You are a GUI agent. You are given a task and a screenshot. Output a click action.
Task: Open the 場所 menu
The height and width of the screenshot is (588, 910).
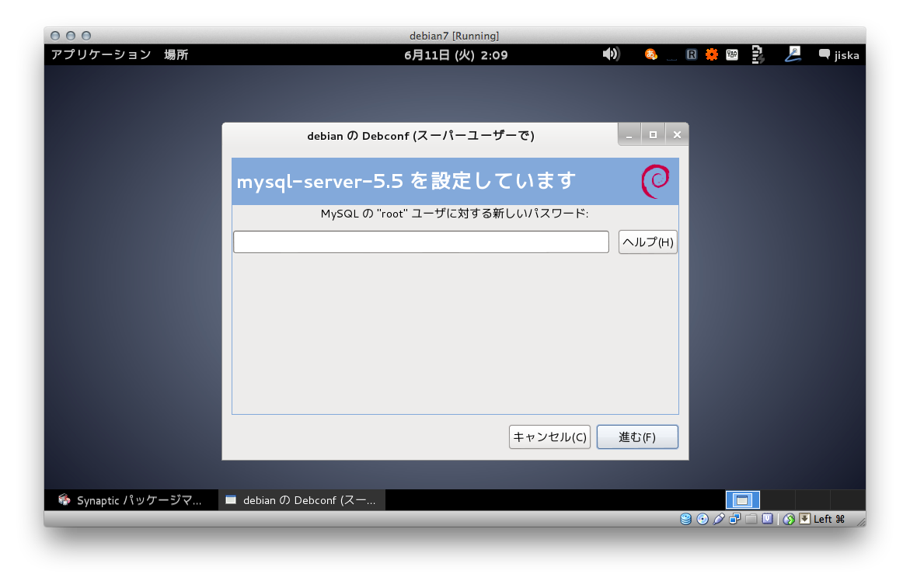coord(176,54)
